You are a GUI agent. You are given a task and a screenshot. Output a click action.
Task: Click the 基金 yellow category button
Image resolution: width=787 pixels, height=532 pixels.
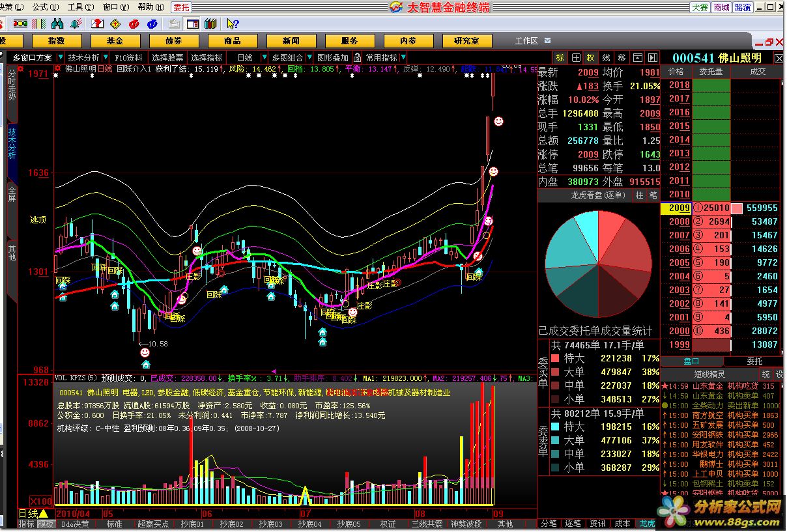(x=115, y=40)
